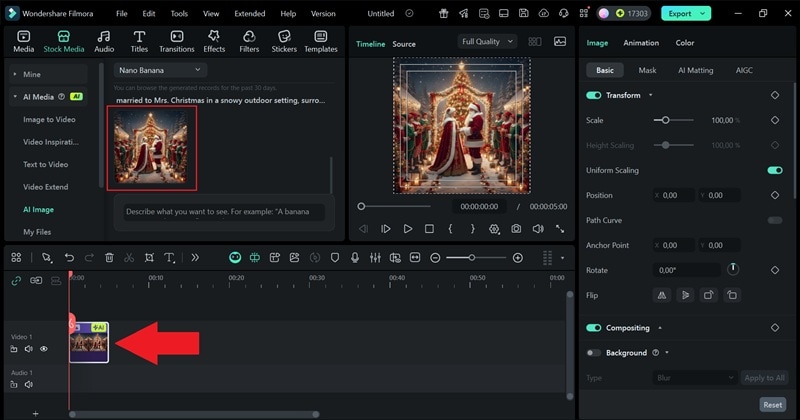Take a snapshot with the camera icon
The image size is (800, 420).
[x=516, y=229]
